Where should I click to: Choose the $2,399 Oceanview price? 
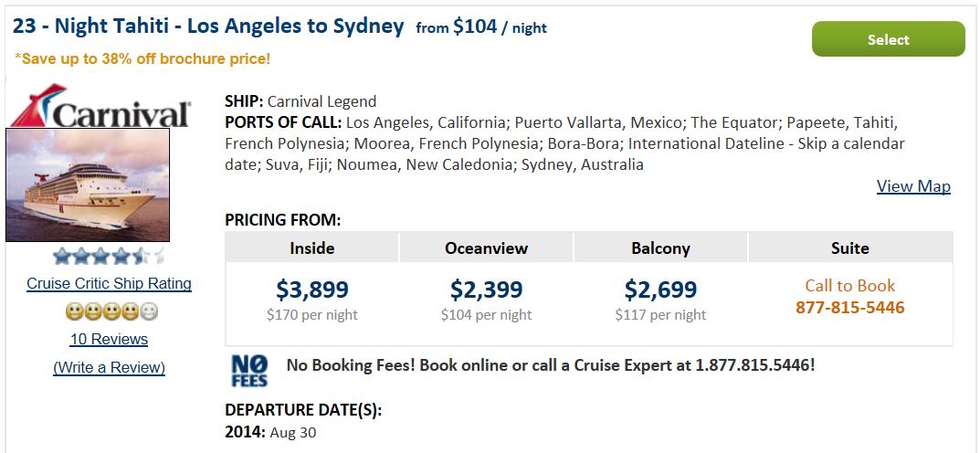click(x=486, y=290)
